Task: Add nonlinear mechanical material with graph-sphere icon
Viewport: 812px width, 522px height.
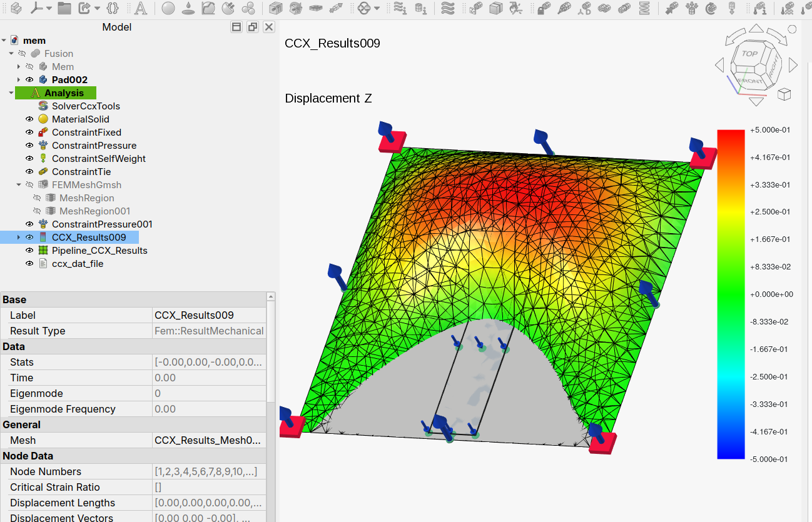Action: 208,8
